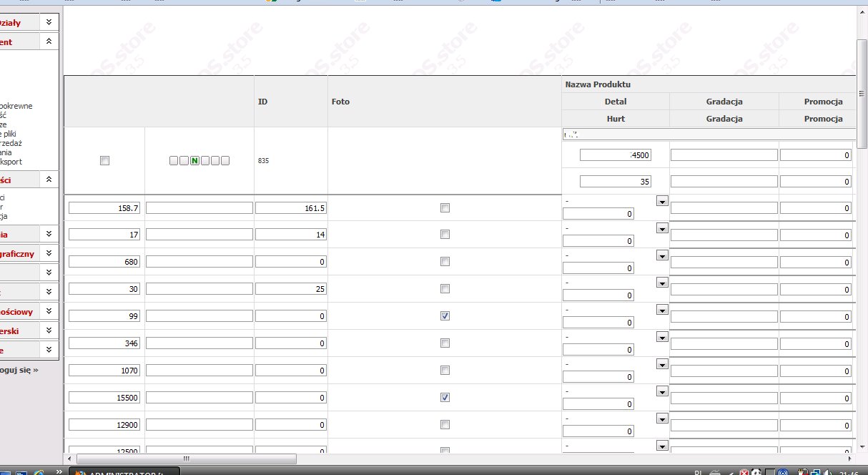868x475 pixels.
Task: Click the horizontal scrollbar left arrow
Action: (69, 459)
